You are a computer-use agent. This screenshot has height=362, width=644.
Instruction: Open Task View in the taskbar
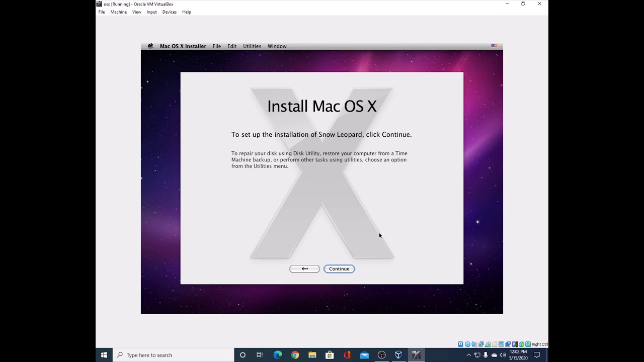pos(260,355)
